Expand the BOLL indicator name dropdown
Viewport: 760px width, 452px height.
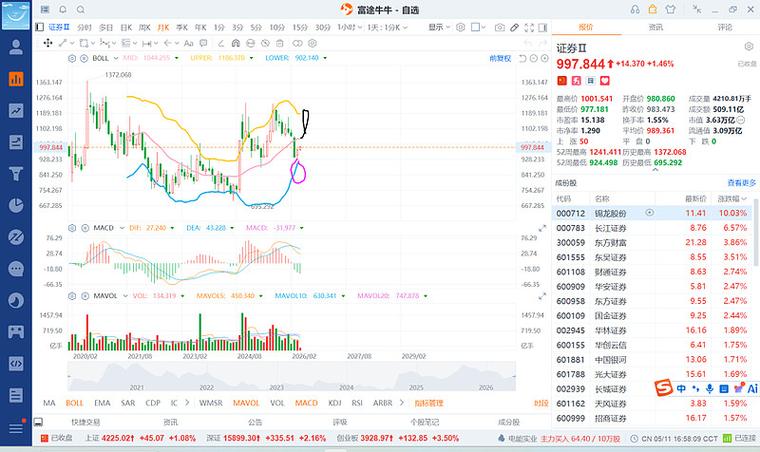116,58
